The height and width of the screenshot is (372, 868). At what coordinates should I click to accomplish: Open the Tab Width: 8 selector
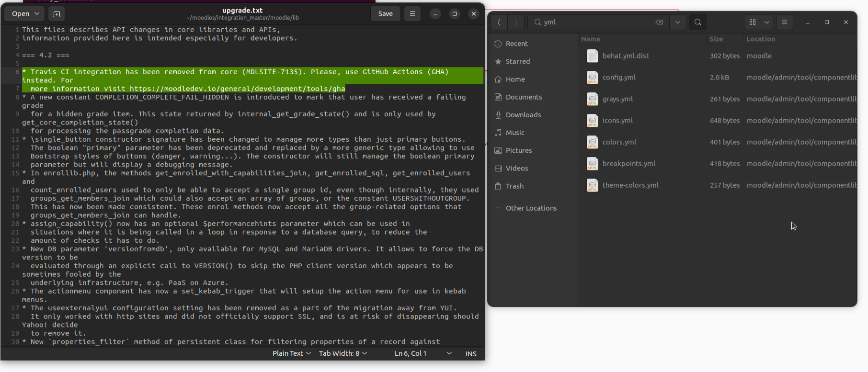pyautogui.click(x=343, y=353)
